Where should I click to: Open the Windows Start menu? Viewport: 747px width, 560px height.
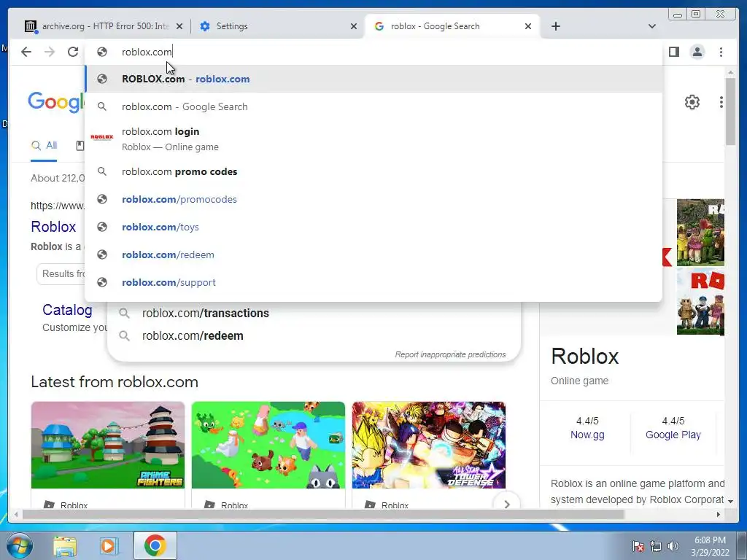tap(19, 545)
